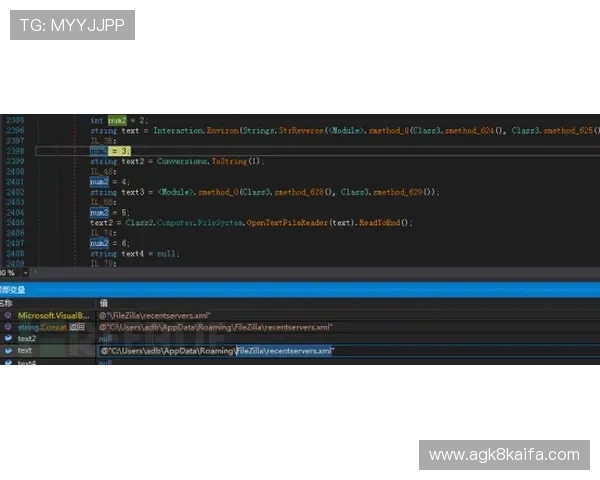Click the variable icon next to text2
600x480 pixels.
[8, 339]
